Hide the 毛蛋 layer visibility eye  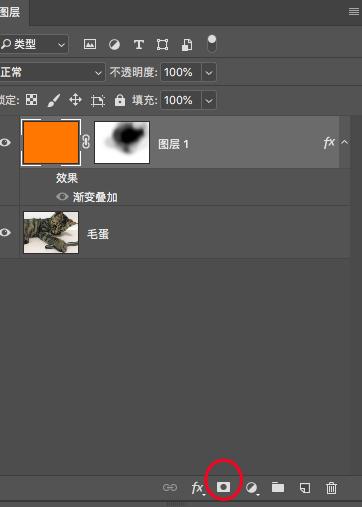click(5, 232)
